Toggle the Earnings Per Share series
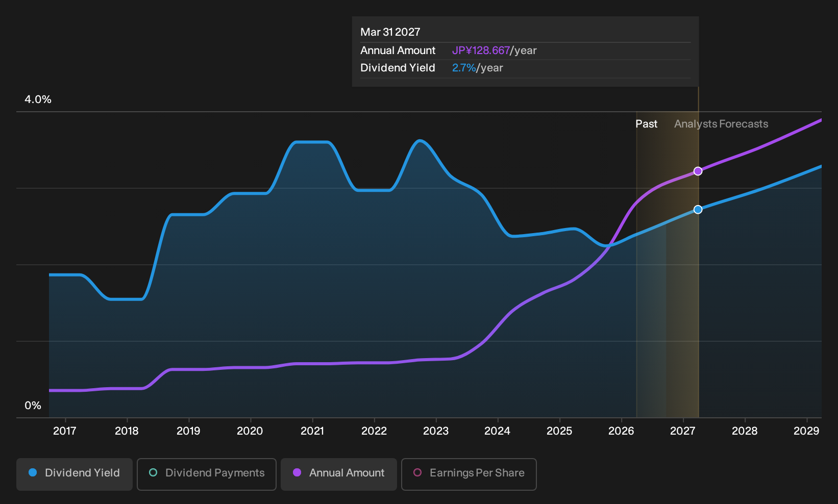The width and height of the screenshot is (838, 504). point(469,474)
